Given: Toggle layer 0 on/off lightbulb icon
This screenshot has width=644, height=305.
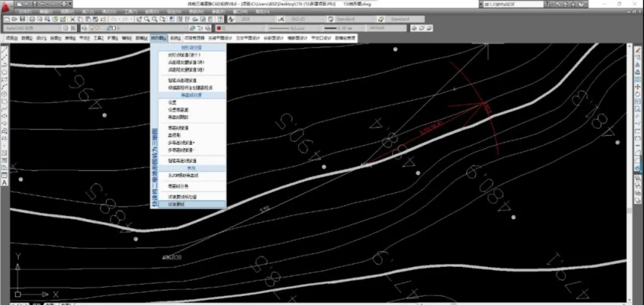Looking at the screenshot, I should [92, 29].
